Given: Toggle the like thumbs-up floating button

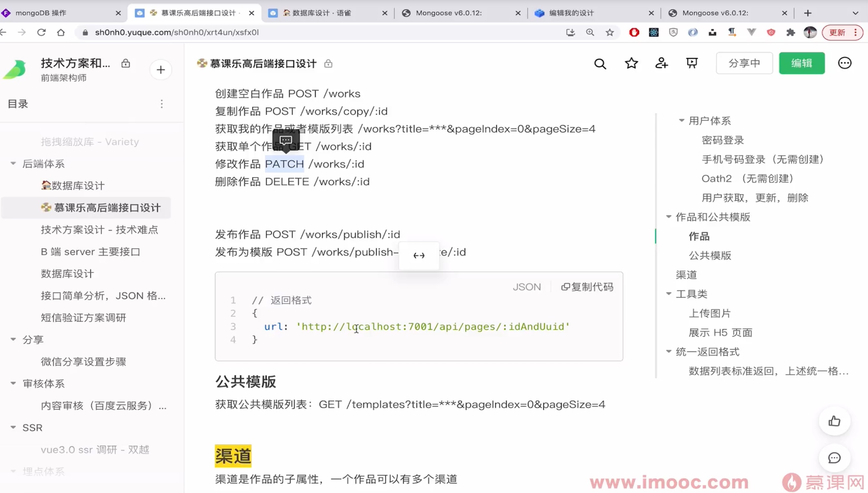Looking at the screenshot, I should coord(834,421).
